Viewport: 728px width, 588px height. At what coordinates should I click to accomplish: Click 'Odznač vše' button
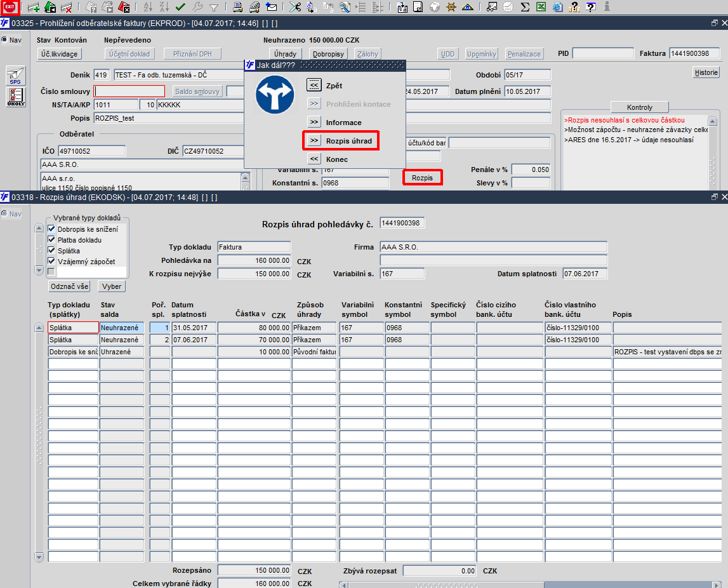coord(69,286)
